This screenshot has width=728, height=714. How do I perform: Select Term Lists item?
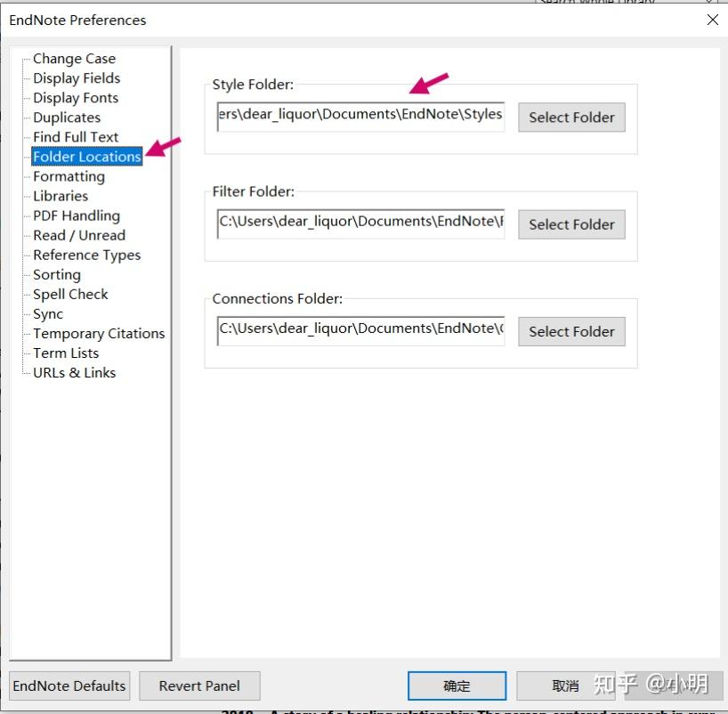click(x=66, y=353)
